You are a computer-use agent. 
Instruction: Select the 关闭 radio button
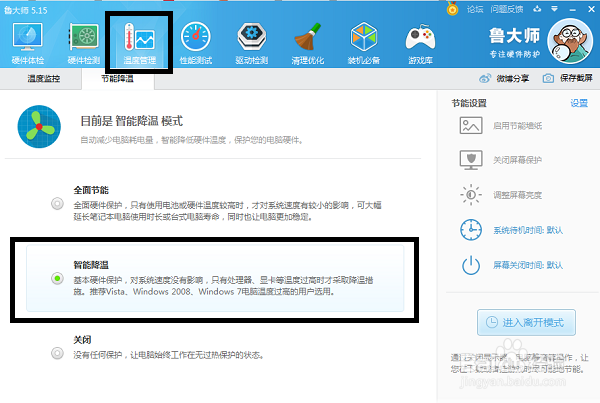(x=57, y=353)
